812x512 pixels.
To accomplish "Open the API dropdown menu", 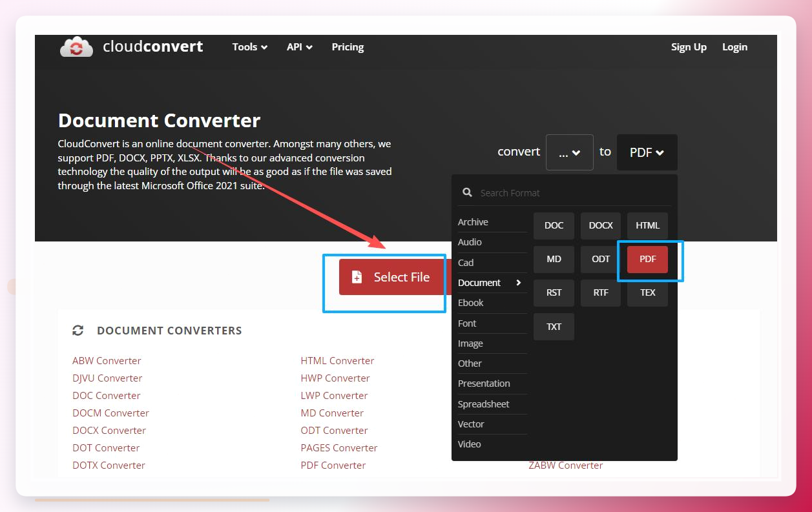I will (300, 47).
